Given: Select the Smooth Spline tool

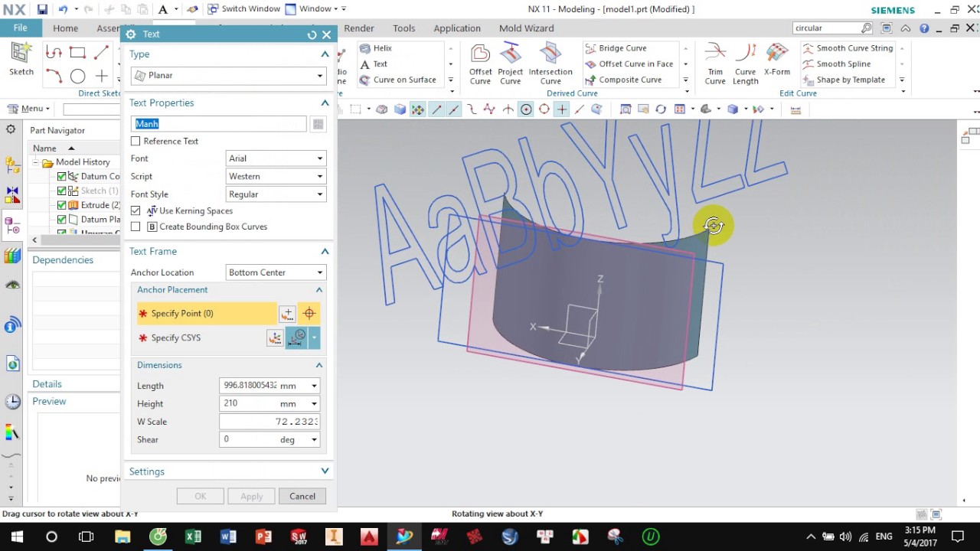Looking at the screenshot, I should click(836, 64).
